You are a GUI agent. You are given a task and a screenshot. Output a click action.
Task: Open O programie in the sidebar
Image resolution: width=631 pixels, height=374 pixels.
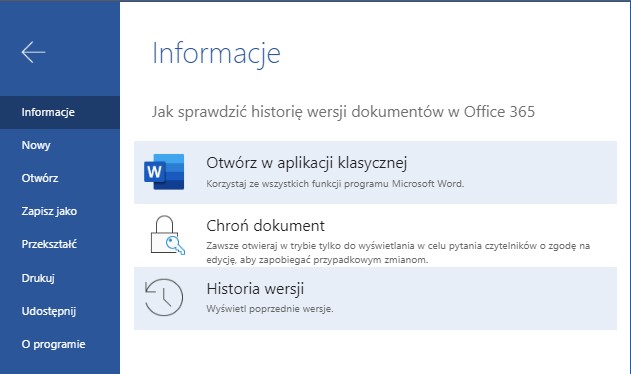coord(60,344)
